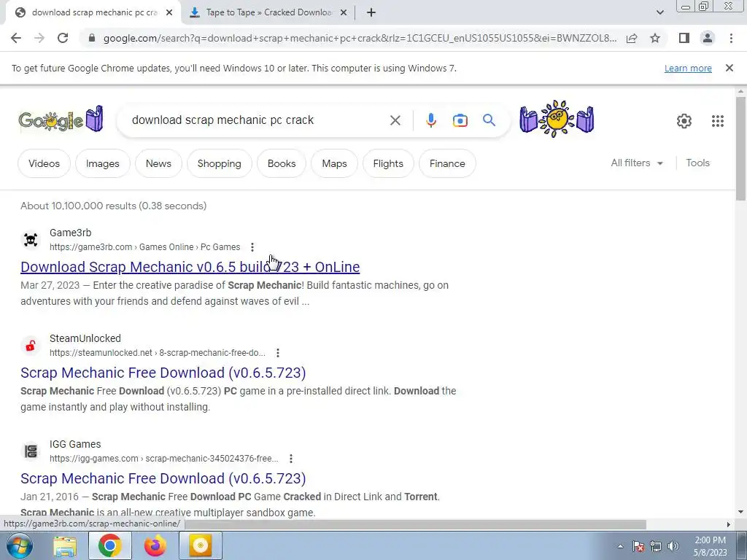
Task: Click the forward navigation arrow
Action: [x=39, y=38]
